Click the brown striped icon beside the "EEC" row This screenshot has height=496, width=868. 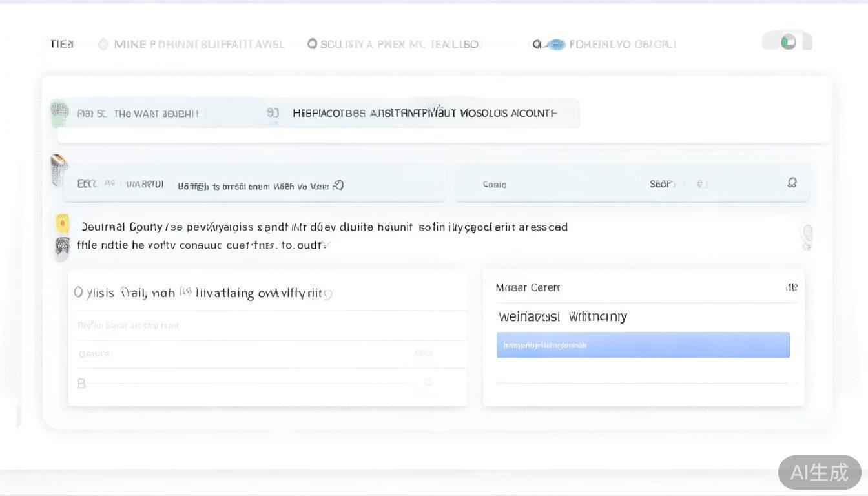coord(59,169)
